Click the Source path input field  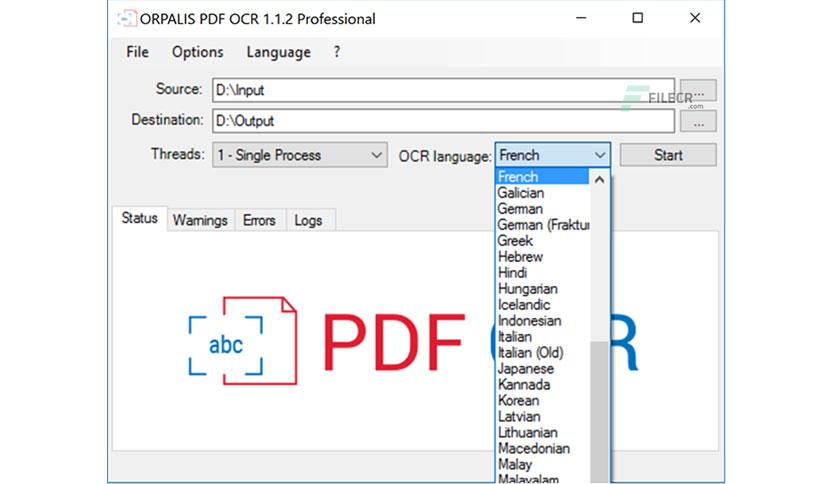[x=444, y=90]
